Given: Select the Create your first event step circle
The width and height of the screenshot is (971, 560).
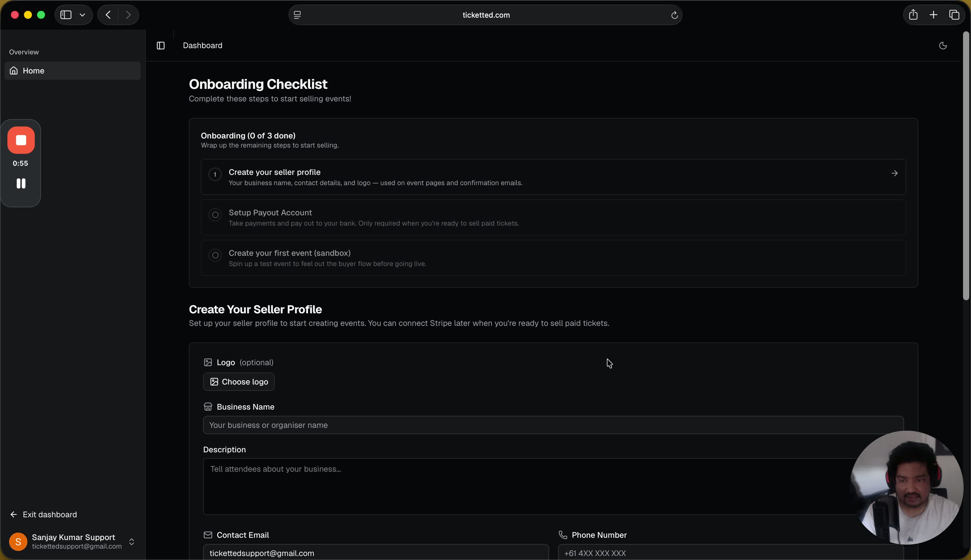Looking at the screenshot, I should 215,255.
